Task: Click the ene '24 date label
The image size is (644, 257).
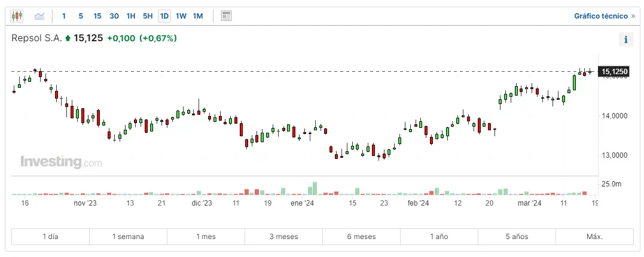Action: [x=302, y=203]
